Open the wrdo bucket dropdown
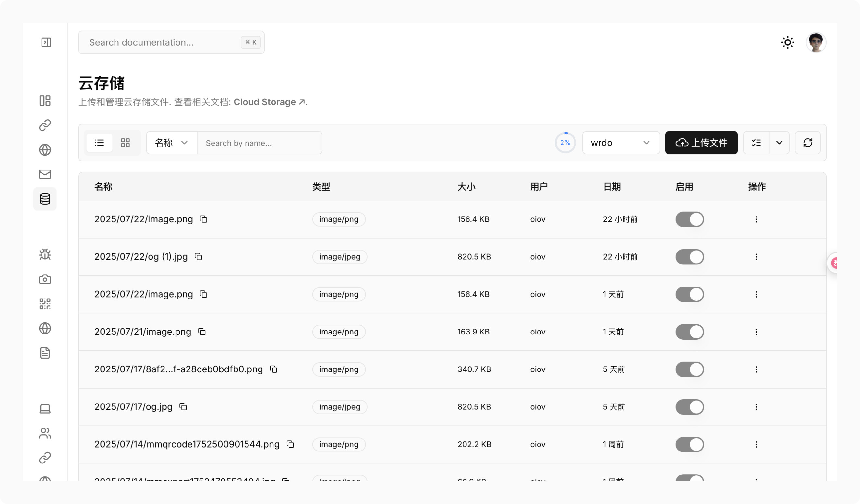 point(621,143)
